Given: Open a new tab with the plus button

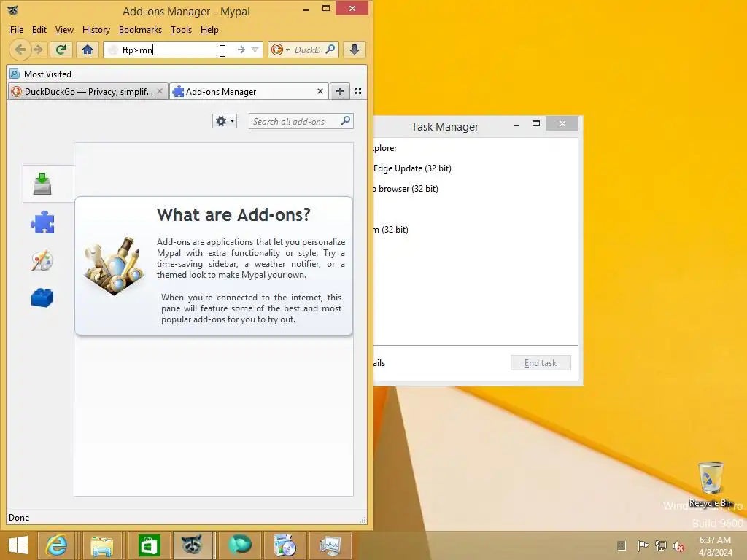Looking at the screenshot, I should pos(340,91).
